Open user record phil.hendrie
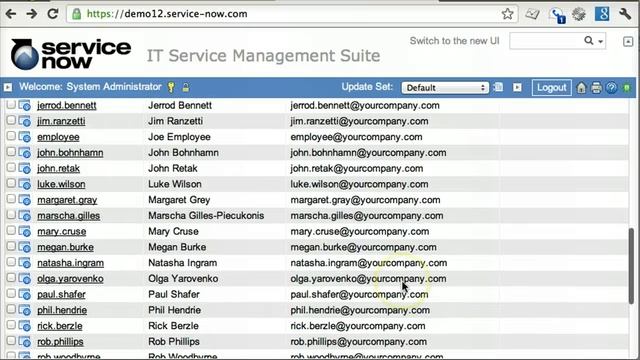This screenshot has width=640, height=360. 62,310
